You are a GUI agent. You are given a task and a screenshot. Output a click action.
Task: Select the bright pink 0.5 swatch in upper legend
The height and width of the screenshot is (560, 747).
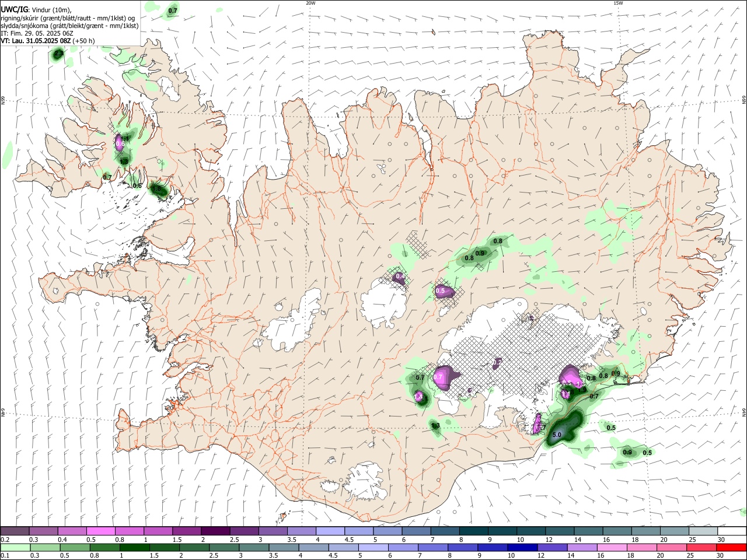[101, 531]
